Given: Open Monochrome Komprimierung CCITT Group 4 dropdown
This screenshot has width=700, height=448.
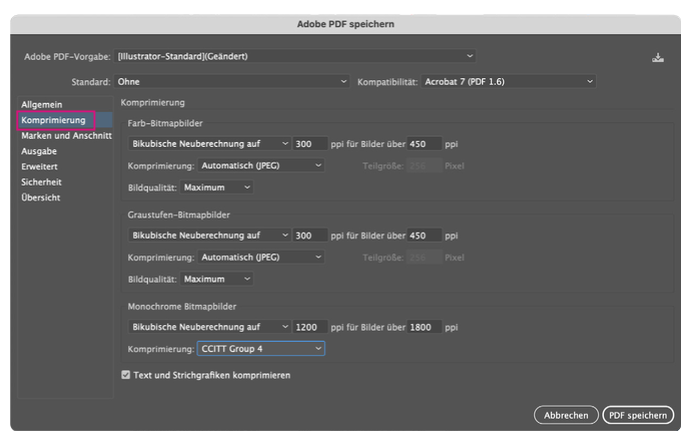Looking at the screenshot, I should [262, 349].
